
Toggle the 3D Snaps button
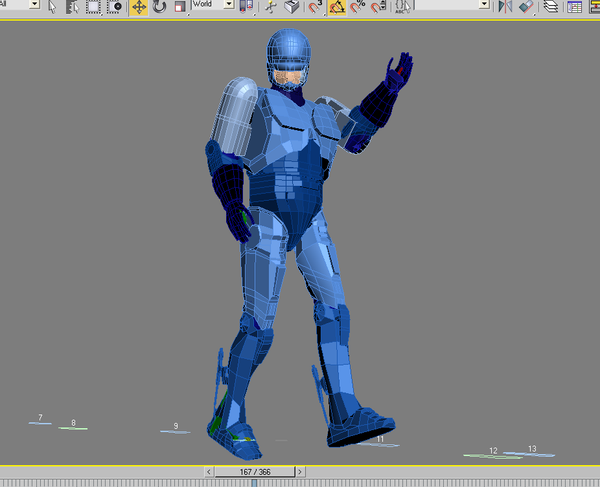tap(314, 6)
